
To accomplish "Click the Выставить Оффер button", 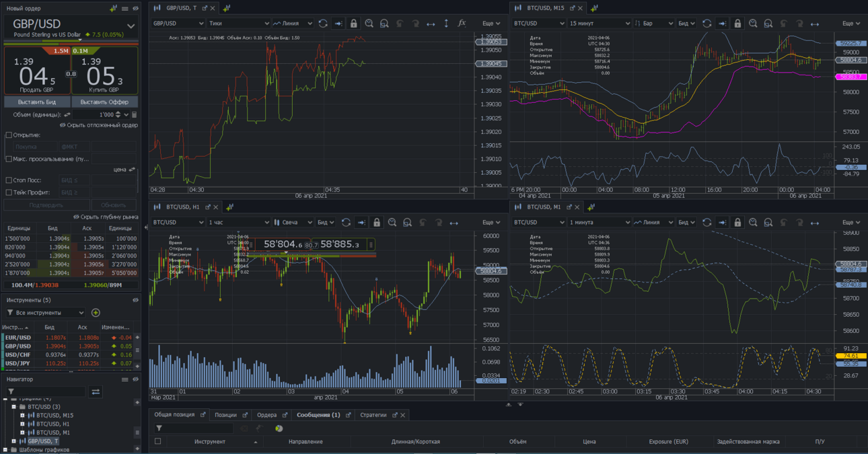I will point(104,102).
